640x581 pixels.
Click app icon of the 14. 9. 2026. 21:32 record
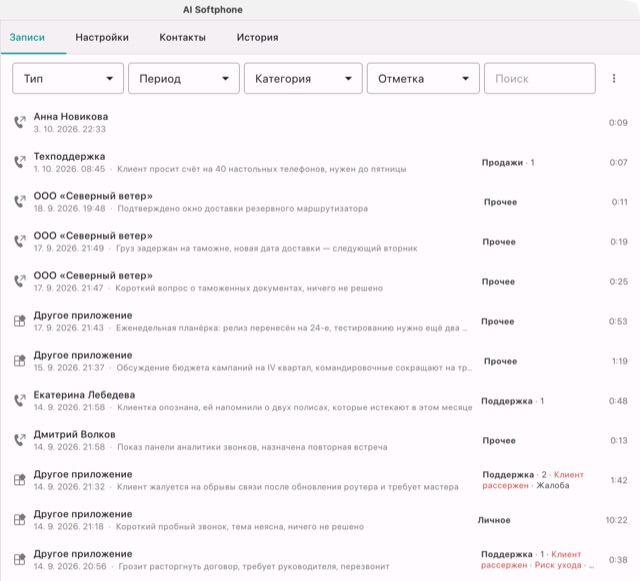pos(20,480)
